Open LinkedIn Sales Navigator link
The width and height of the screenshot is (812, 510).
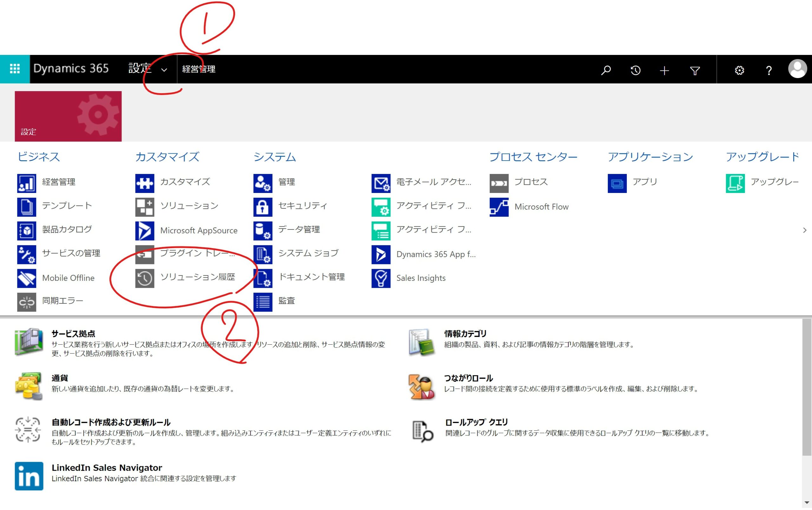pyautogui.click(x=107, y=467)
